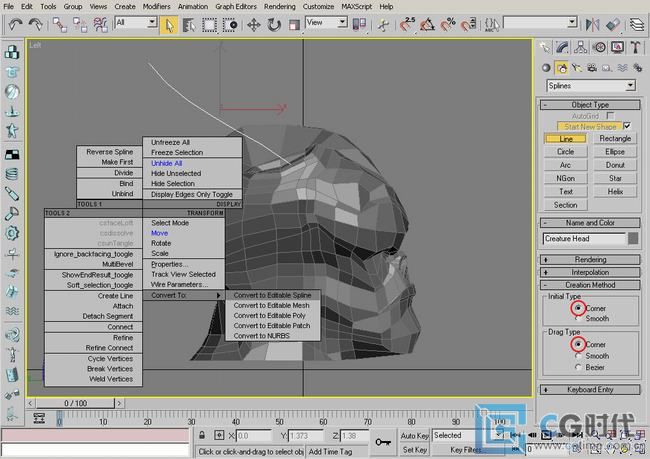Click the 0 / 100 time slider
The image size is (650, 459).
(x=75, y=403)
